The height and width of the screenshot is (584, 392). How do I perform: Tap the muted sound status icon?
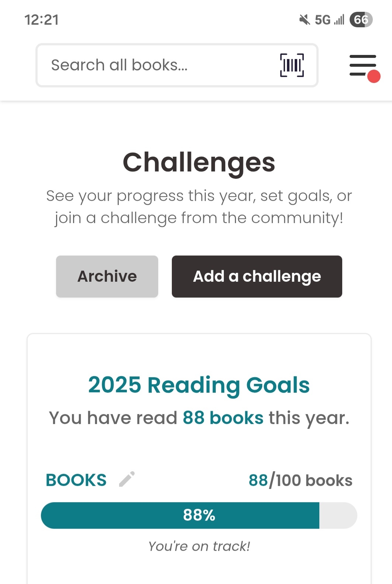coord(304,20)
